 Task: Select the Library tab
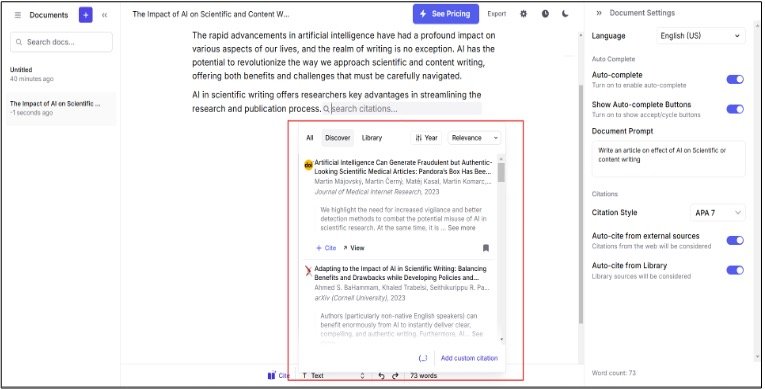tap(372, 138)
